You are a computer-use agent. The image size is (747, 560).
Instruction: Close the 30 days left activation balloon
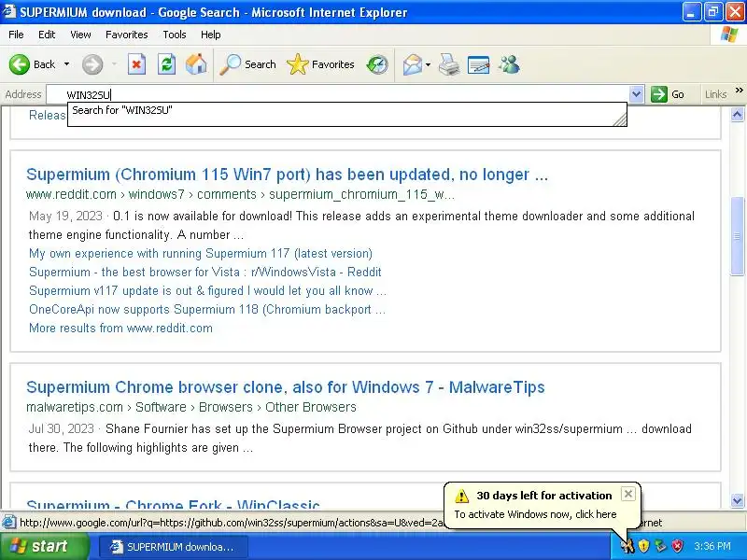(628, 494)
